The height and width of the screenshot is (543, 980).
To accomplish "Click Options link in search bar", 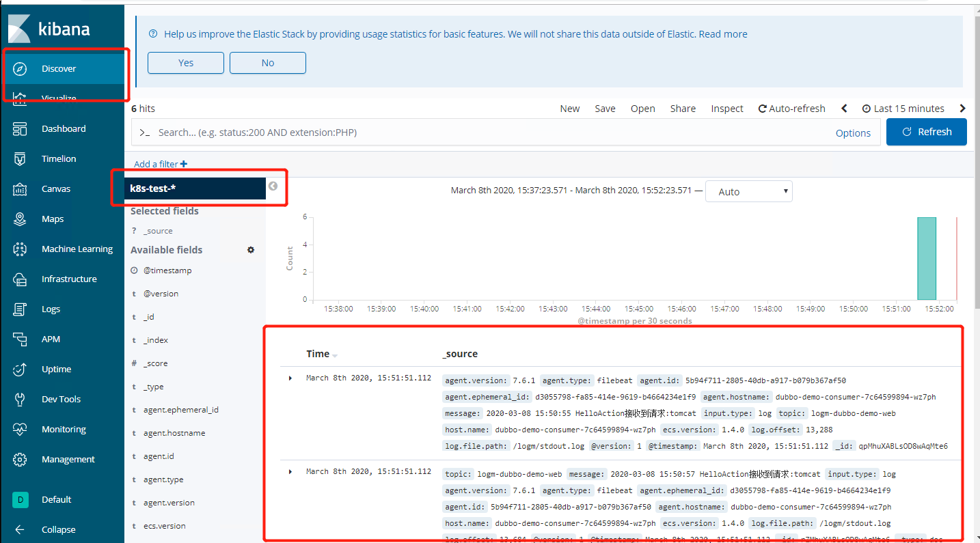I will point(853,133).
